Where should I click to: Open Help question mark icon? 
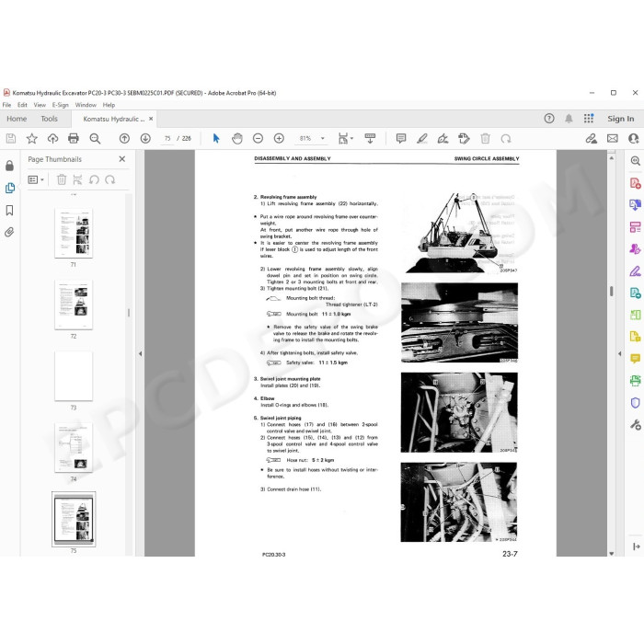point(549,119)
